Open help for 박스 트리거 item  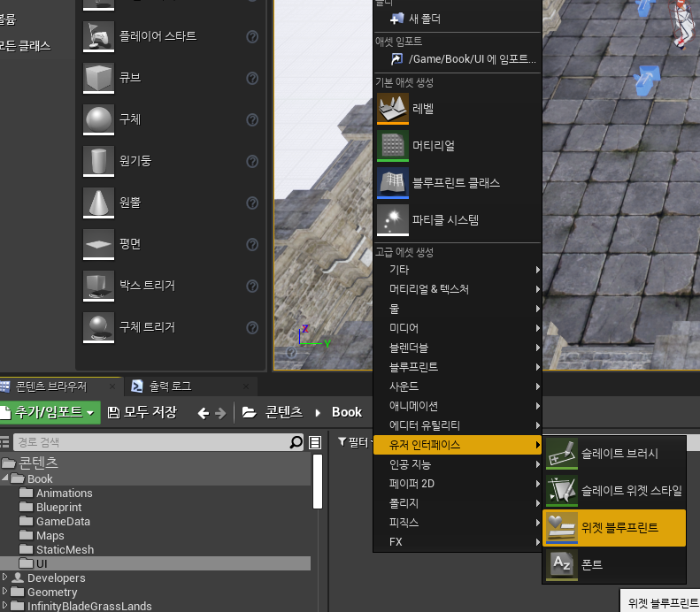point(252,287)
